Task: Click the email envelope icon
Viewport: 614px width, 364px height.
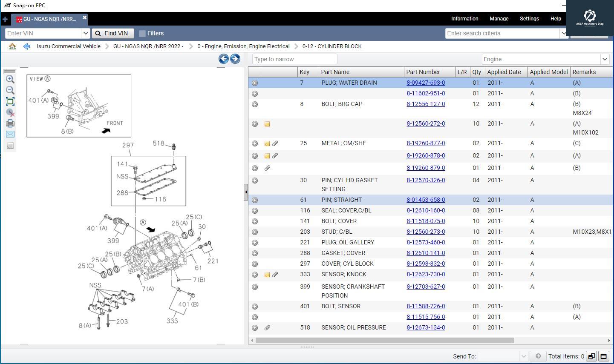Action: (10, 134)
